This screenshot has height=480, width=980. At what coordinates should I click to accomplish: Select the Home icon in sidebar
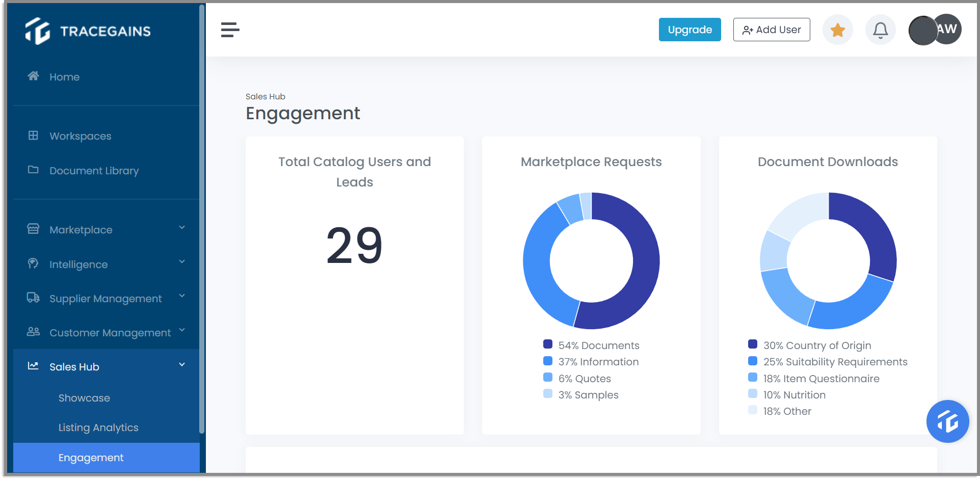click(x=33, y=76)
